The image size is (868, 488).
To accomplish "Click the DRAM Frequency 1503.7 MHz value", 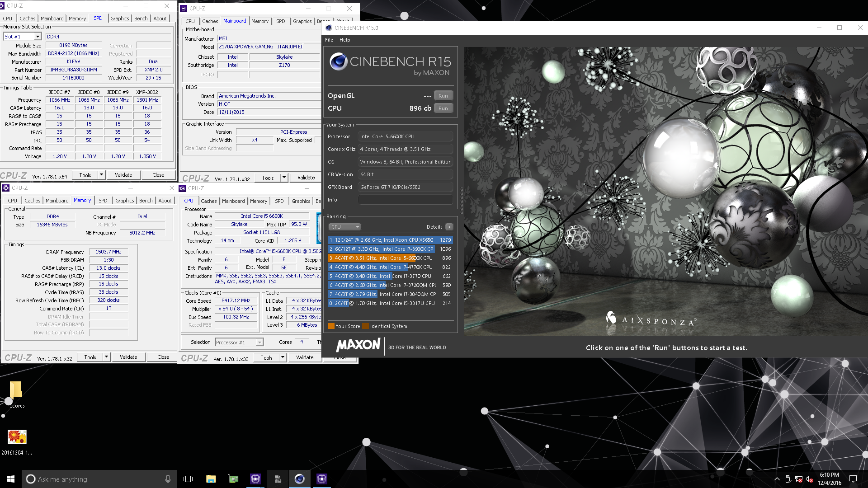I will [108, 252].
